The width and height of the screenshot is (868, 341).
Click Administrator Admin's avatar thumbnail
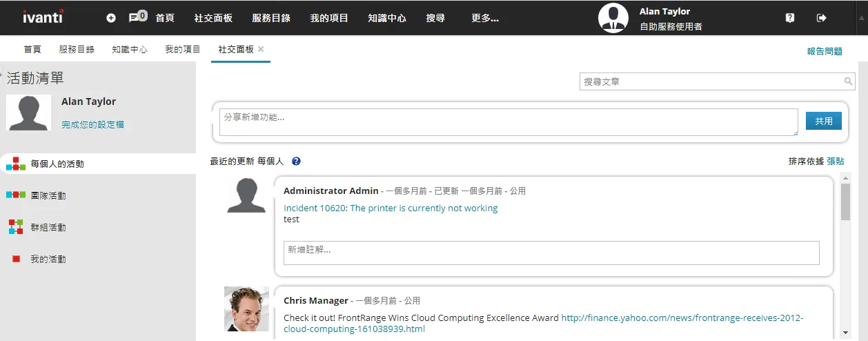coord(246,195)
